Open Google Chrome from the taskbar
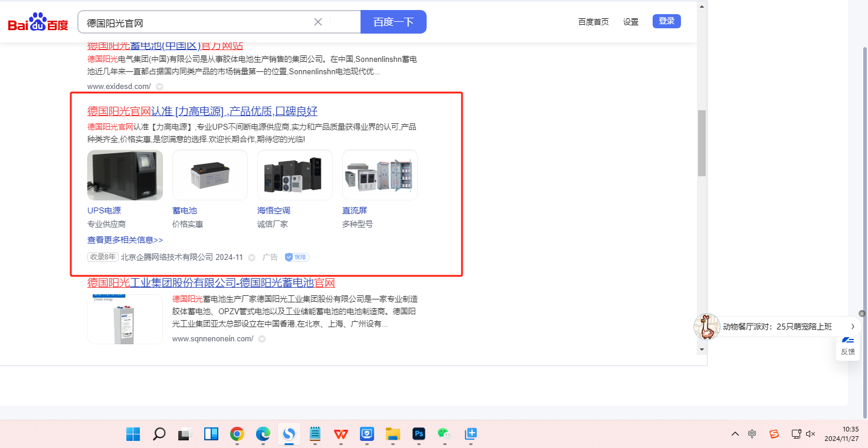868x448 pixels. coord(237,434)
